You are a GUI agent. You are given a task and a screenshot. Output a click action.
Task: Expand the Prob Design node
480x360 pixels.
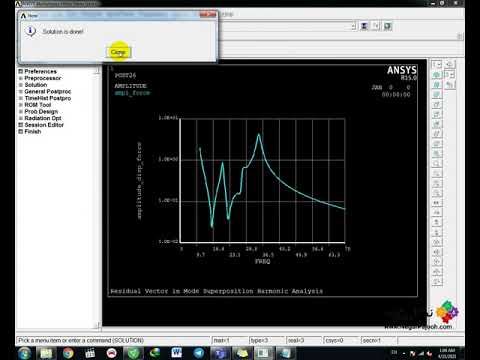(20, 112)
